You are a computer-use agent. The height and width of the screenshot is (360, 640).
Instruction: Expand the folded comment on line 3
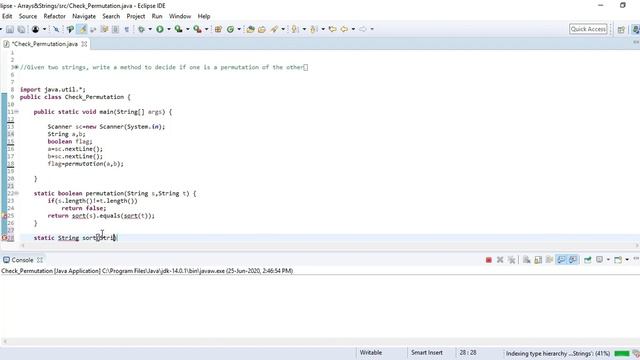pyautogui.click(x=17, y=67)
